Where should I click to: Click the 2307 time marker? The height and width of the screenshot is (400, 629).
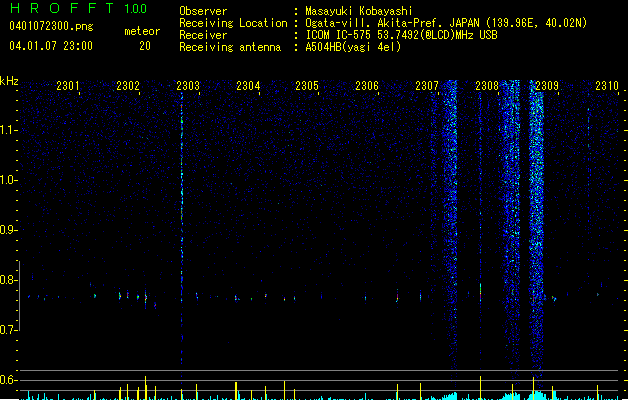(427, 86)
